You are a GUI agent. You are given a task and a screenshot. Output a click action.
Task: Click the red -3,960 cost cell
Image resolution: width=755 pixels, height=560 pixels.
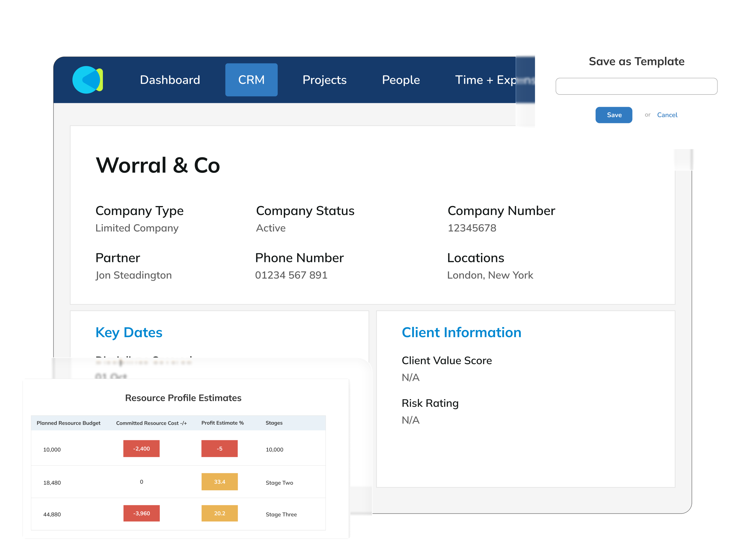(x=141, y=513)
